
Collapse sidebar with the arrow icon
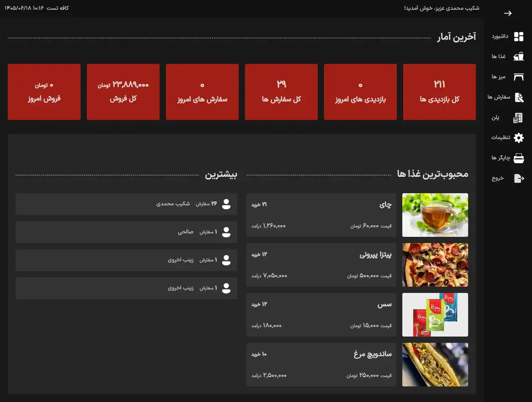pyautogui.click(x=508, y=13)
